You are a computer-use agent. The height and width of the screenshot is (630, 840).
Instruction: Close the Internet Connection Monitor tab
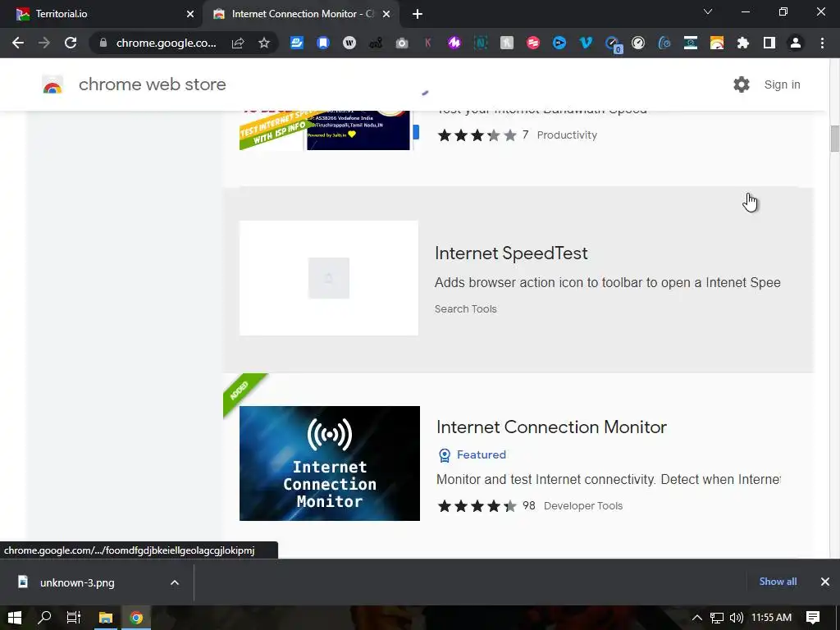coord(386,14)
